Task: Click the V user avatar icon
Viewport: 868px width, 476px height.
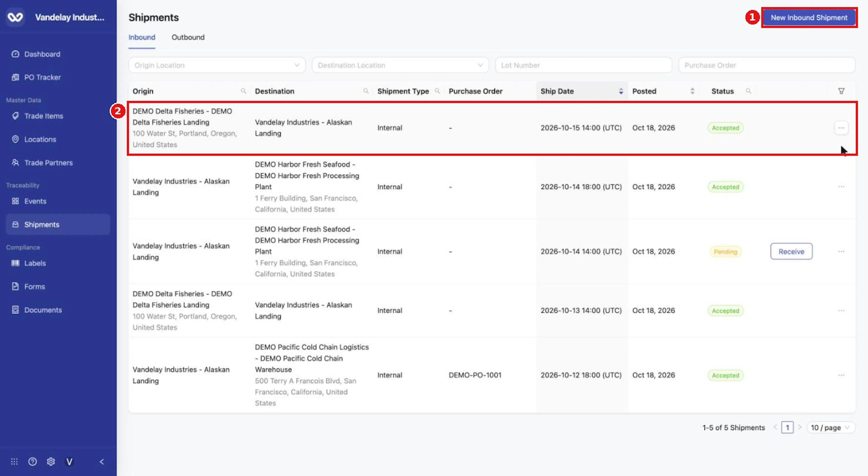Action: pyautogui.click(x=69, y=462)
